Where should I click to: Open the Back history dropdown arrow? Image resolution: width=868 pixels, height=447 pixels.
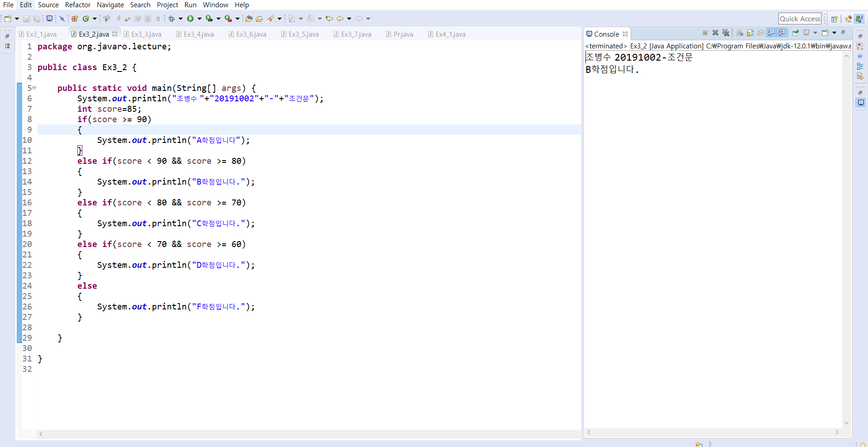click(x=349, y=19)
